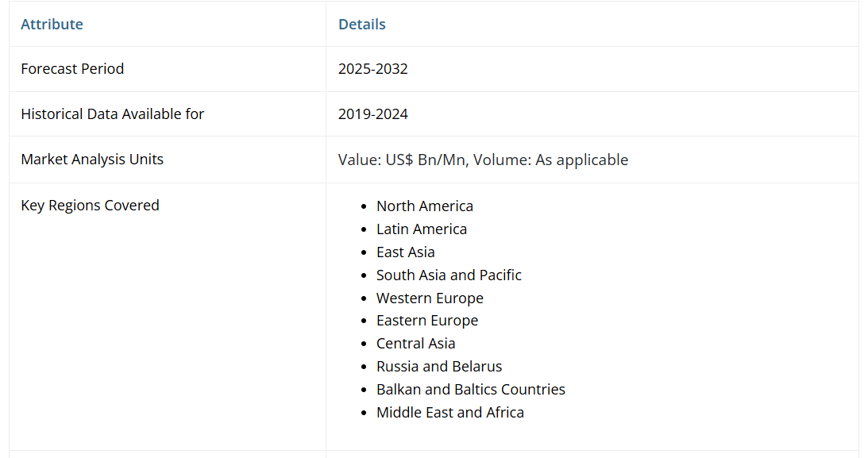Image resolution: width=868 pixels, height=458 pixels.
Task: Select the Market Analysis Units label
Action: 92,159
